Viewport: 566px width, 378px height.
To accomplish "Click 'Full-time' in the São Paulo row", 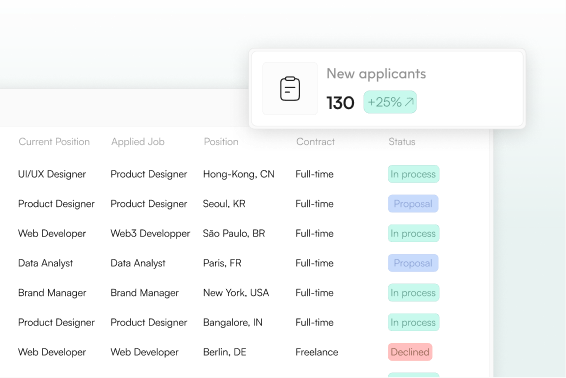I will coord(314,233).
